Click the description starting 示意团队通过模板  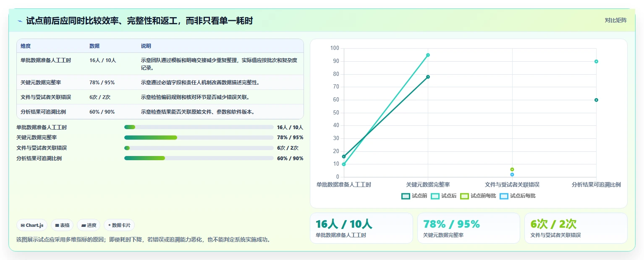[x=219, y=64]
